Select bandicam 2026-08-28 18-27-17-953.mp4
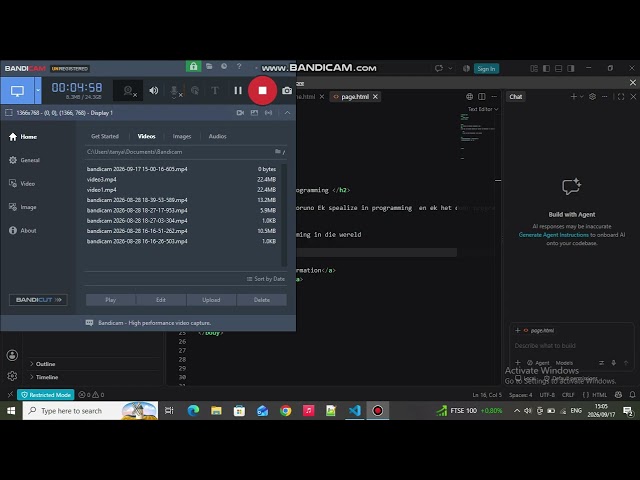Screen dimensions: 640x480 click(x=181, y=211)
